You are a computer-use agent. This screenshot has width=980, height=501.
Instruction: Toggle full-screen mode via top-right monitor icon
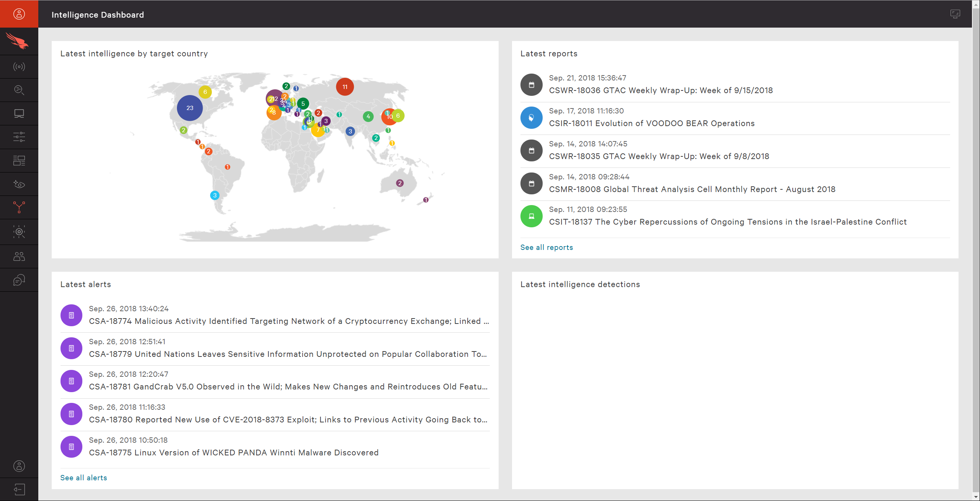click(954, 14)
